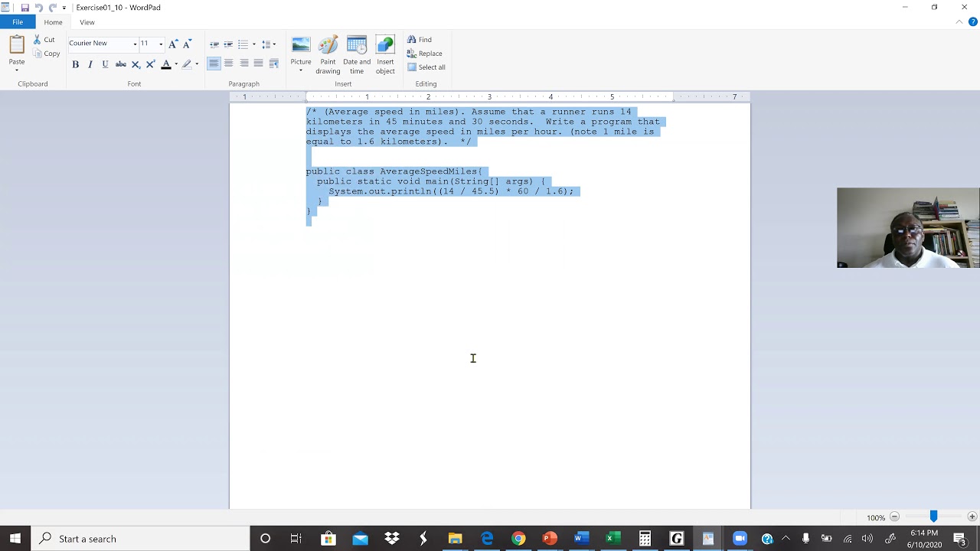Screen dimensions: 980x551
Task: Open the Calculator from the taskbar
Action: (x=645, y=539)
